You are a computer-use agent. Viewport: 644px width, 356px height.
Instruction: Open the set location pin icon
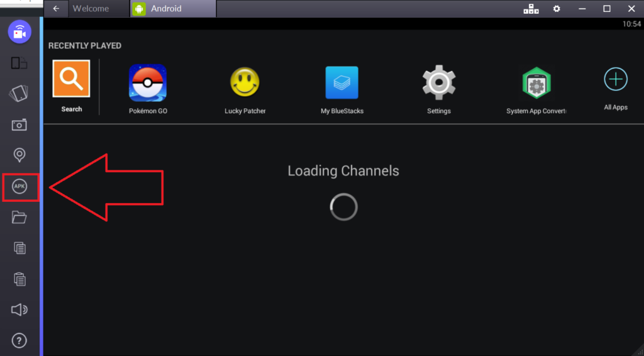click(x=19, y=155)
